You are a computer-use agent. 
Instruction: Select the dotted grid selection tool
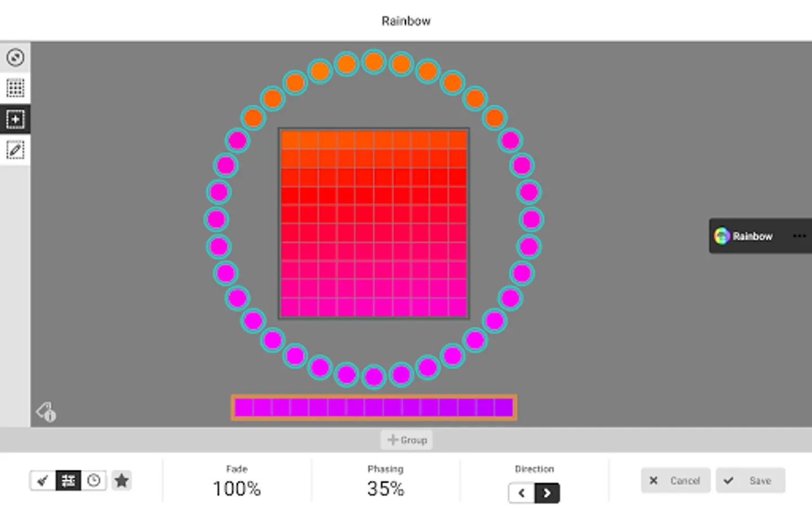15,88
